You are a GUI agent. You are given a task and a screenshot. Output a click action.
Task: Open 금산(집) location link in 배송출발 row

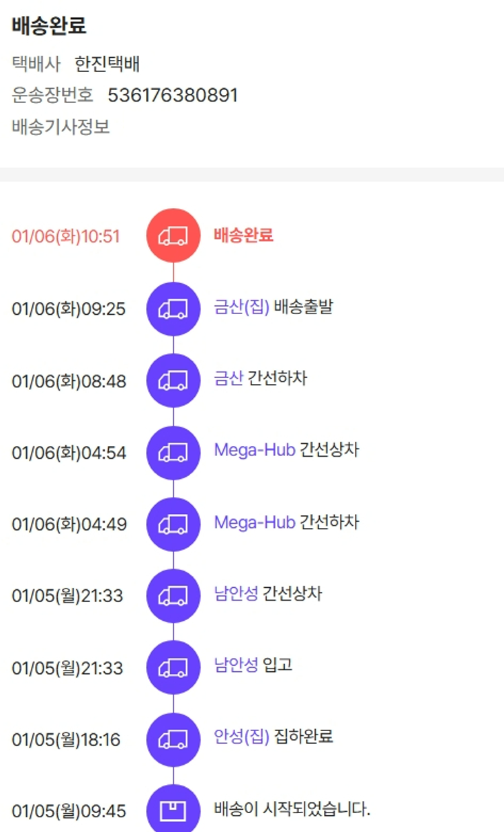[x=241, y=307]
